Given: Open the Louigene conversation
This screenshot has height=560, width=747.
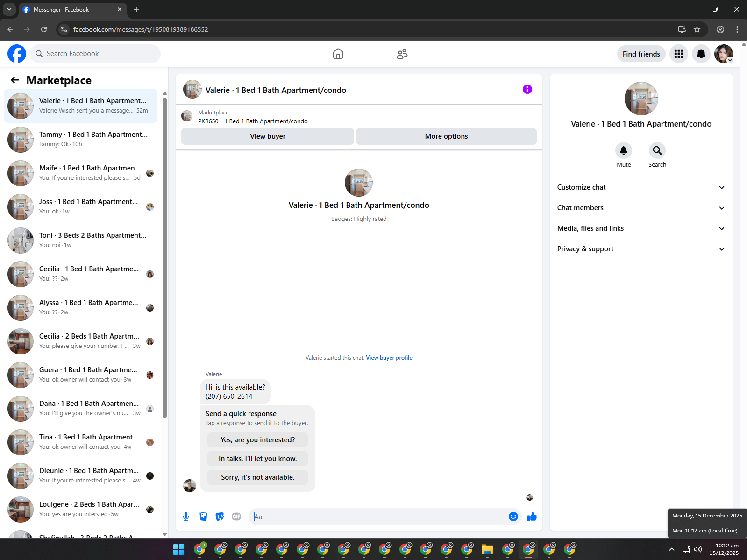Looking at the screenshot, I should (80, 510).
